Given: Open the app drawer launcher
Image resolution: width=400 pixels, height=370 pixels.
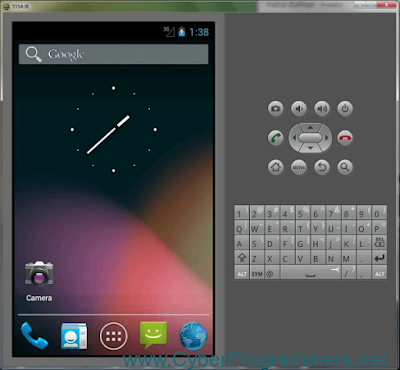Looking at the screenshot, I should (x=113, y=336).
